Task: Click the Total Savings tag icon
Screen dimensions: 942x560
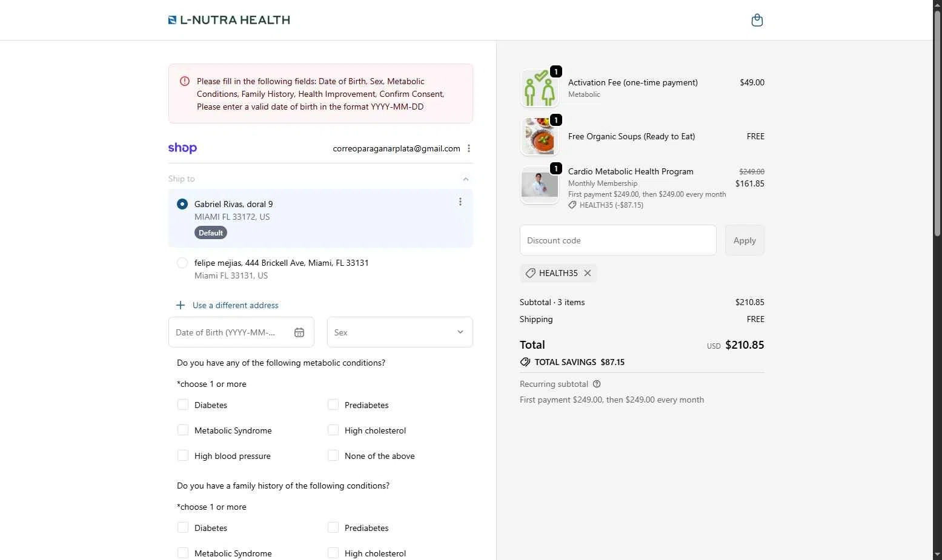Action: (525, 362)
